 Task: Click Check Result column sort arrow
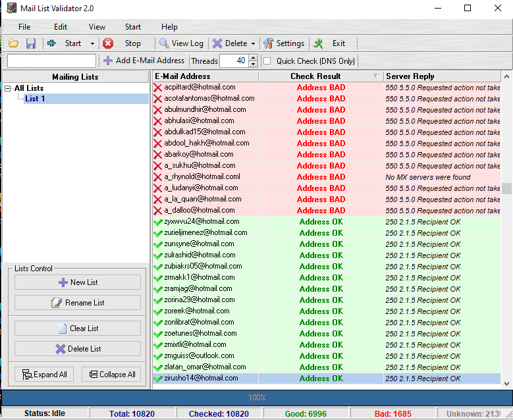376,76
